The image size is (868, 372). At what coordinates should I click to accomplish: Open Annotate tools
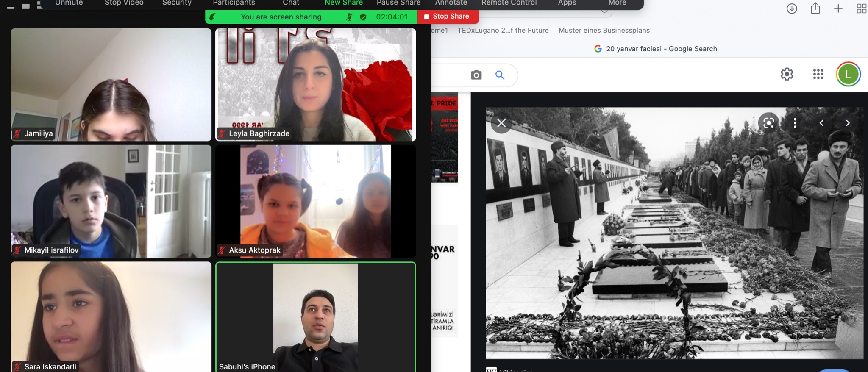coord(451,3)
